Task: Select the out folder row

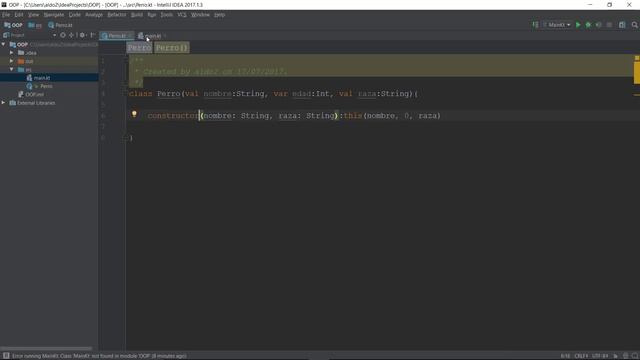Action: (49, 61)
